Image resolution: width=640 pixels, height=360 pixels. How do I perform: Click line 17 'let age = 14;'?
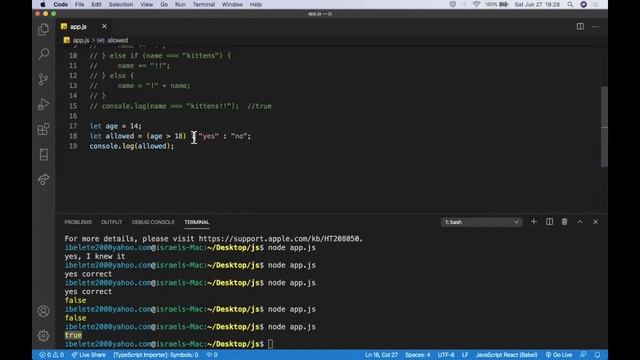[116, 126]
